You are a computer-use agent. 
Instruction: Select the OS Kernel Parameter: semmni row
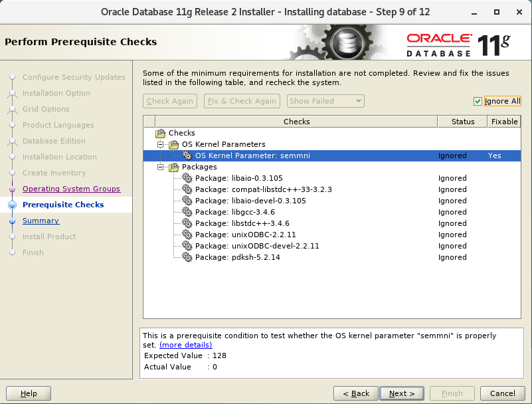tap(332, 155)
